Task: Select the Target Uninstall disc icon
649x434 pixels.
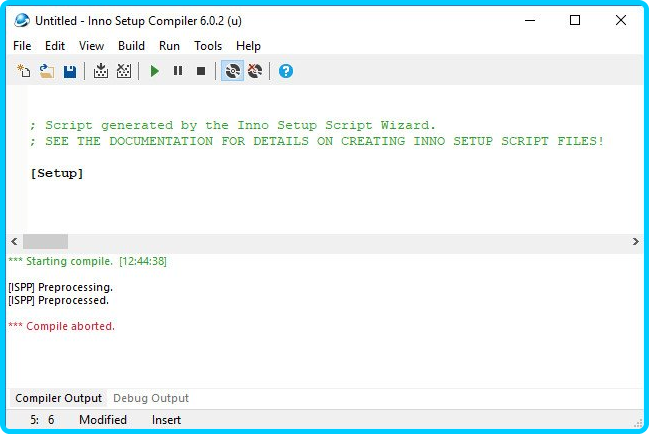Action: 255,71
